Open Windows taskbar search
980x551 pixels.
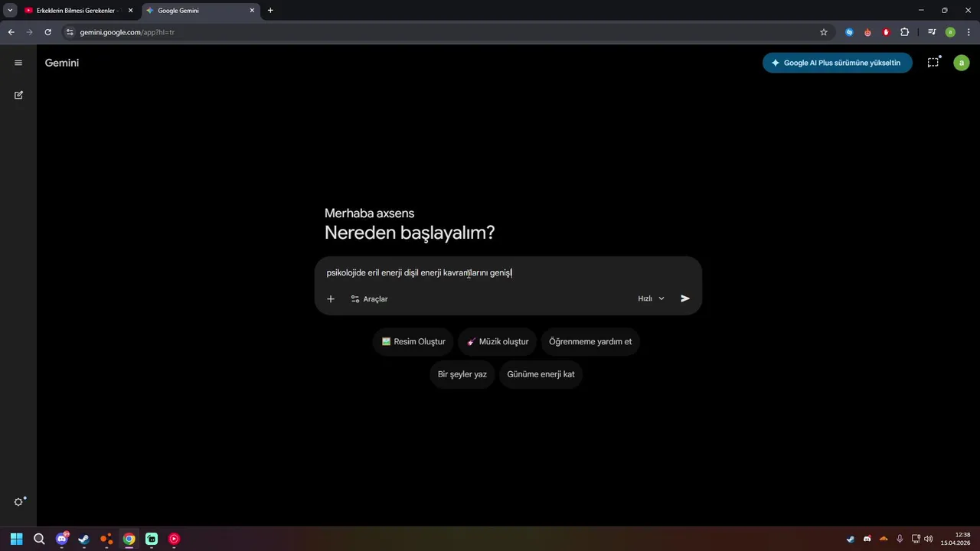[39, 539]
